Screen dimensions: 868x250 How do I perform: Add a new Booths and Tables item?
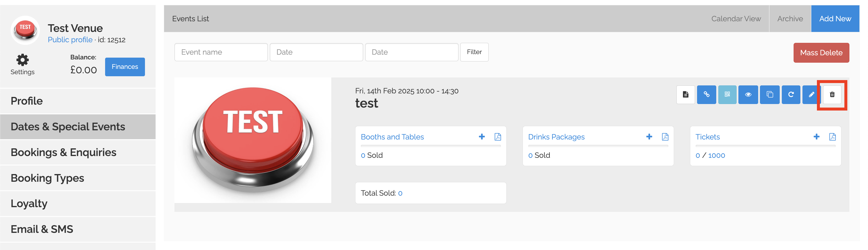pyautogui.click(x=482, y=137)
